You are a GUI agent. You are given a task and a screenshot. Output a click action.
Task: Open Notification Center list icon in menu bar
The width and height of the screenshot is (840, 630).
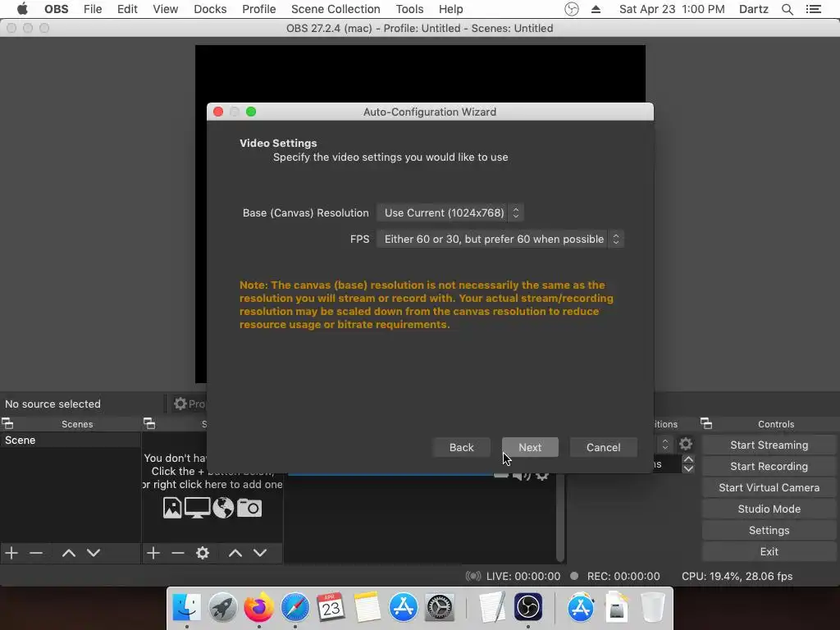click(814, 9)
